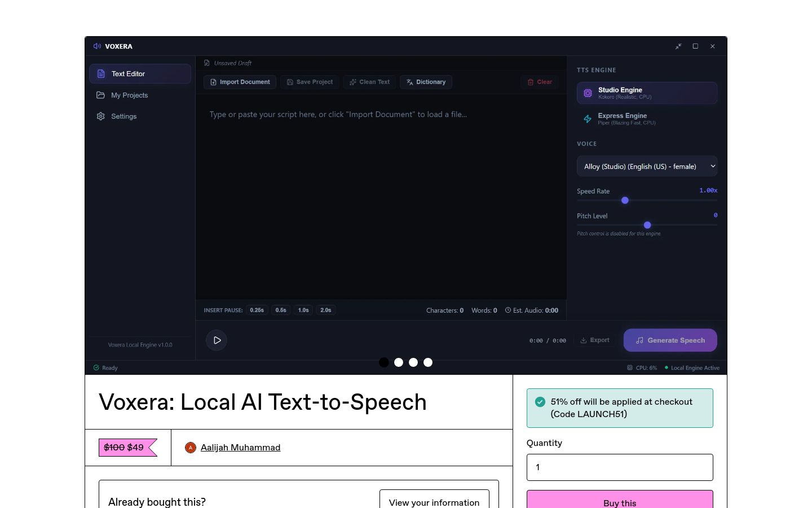The width and height of the screenshot is (812, 508).
Task: Open My Projects in the sidebar
Action: click(140, 95)
